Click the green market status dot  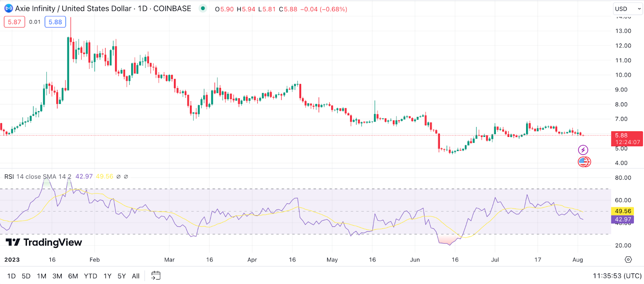203,8
